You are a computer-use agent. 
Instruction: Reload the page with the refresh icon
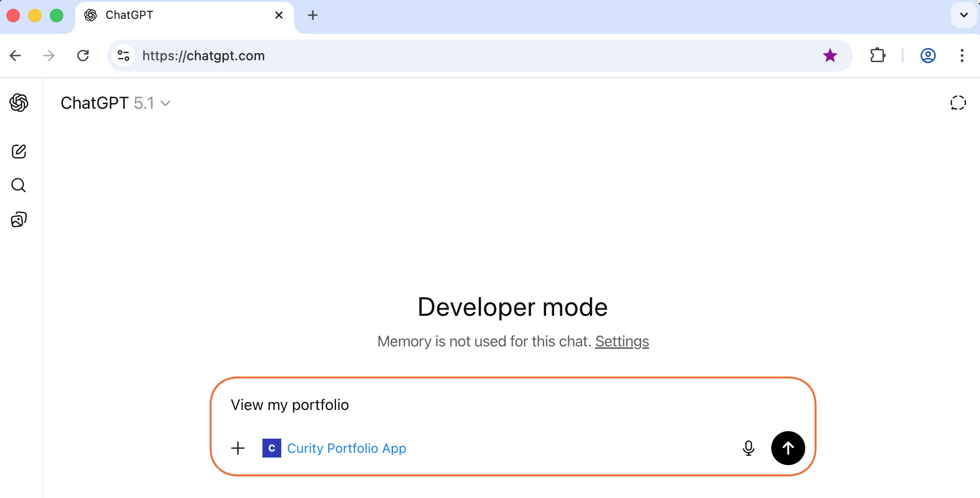pos(83,56)
